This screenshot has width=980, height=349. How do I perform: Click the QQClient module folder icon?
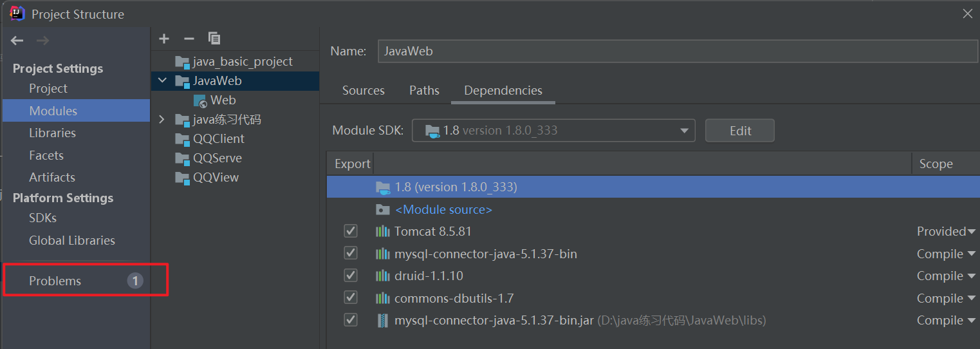[x=182, y=139]
